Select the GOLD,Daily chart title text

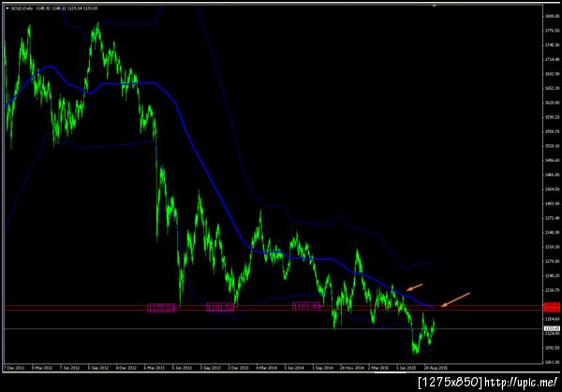click(22, 7)
